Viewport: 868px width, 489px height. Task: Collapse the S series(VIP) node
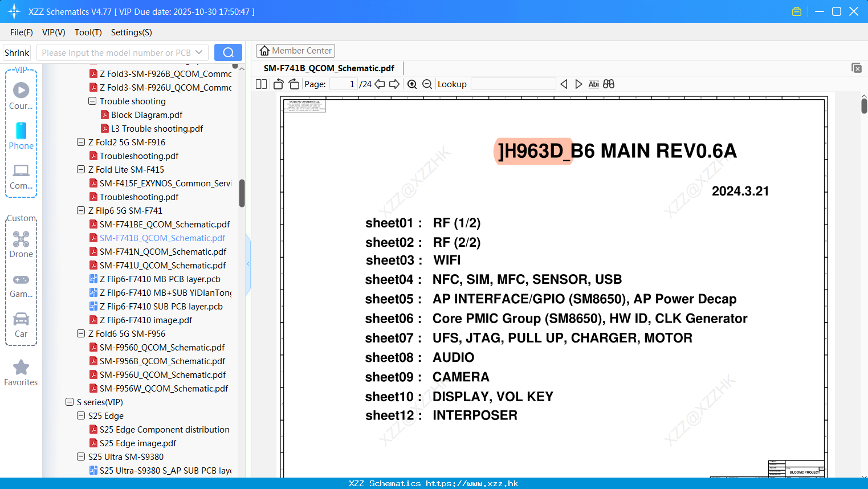click(x=70, y=402)
